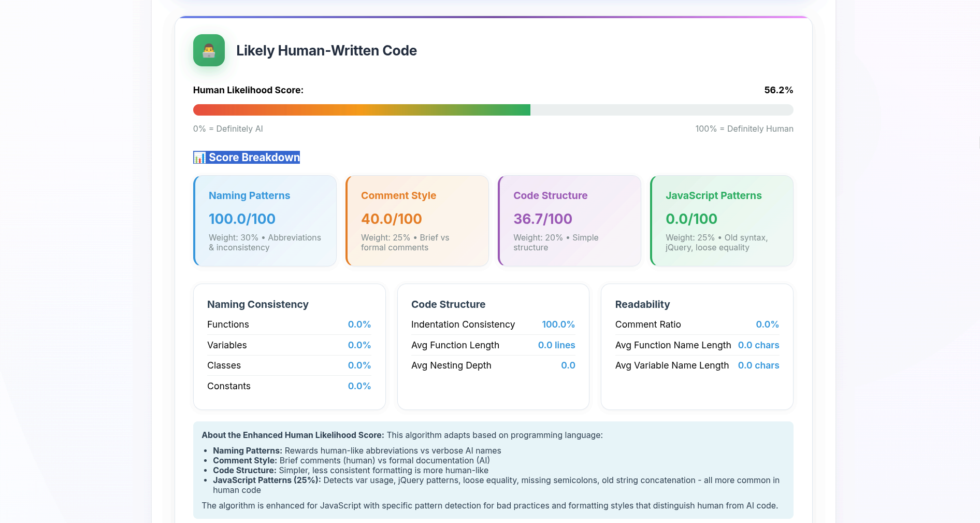
Task: Click the Variables row percentage value
Action: pos(359,345)
